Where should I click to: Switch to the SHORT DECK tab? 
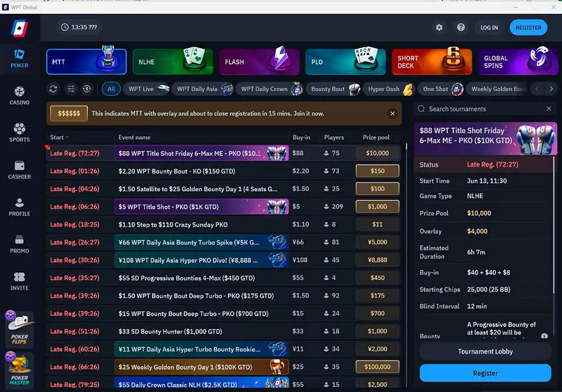(x=432, y=62)
